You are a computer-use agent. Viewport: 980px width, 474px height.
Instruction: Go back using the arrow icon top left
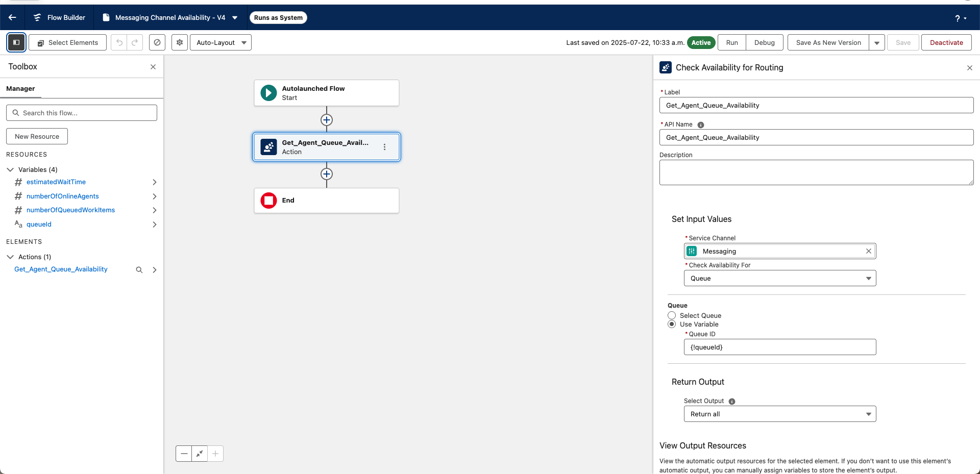coord(12,17)
